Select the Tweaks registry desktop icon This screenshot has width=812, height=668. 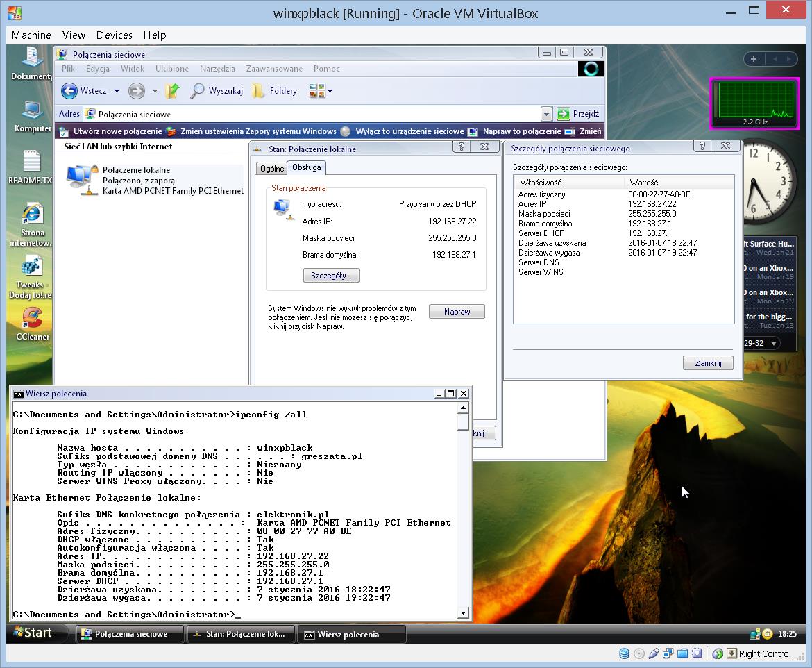[31, 278]
